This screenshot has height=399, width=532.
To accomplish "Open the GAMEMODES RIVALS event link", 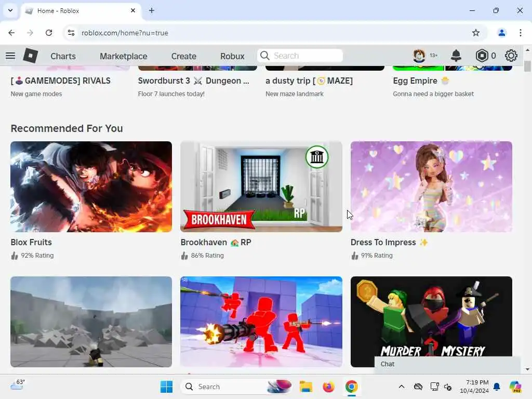I will [61, 81].
